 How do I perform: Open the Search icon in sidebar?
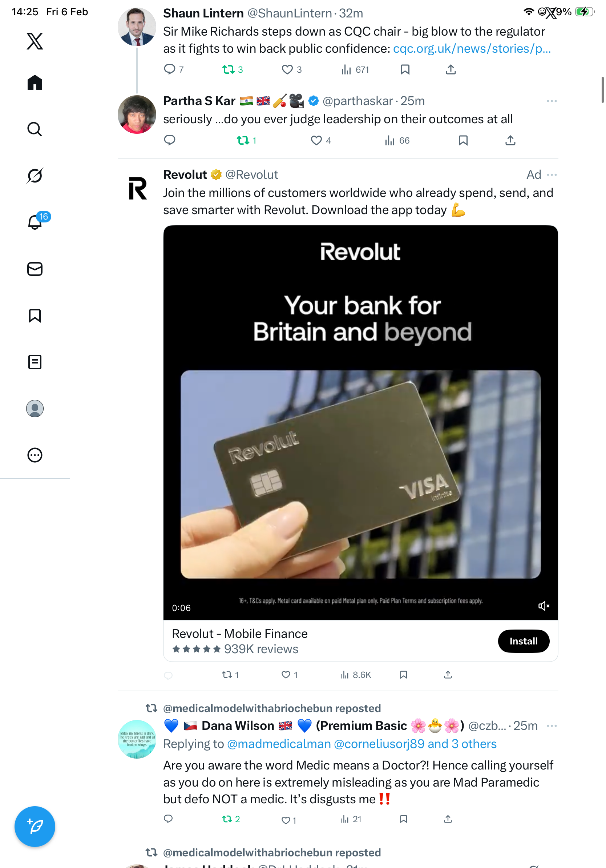[x=35, y=129]
